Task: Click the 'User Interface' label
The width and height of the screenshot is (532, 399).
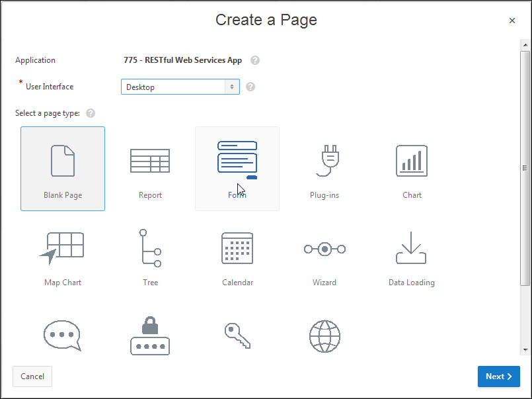Action: point(50,87)
